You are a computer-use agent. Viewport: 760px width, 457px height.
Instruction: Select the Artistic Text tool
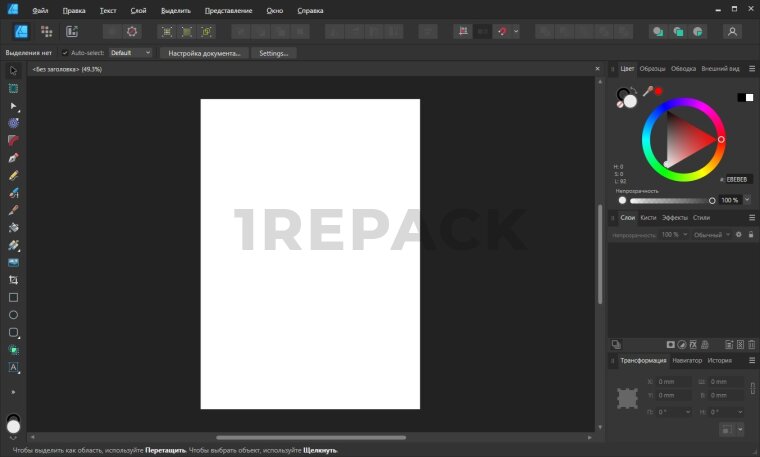click(14, 367)
